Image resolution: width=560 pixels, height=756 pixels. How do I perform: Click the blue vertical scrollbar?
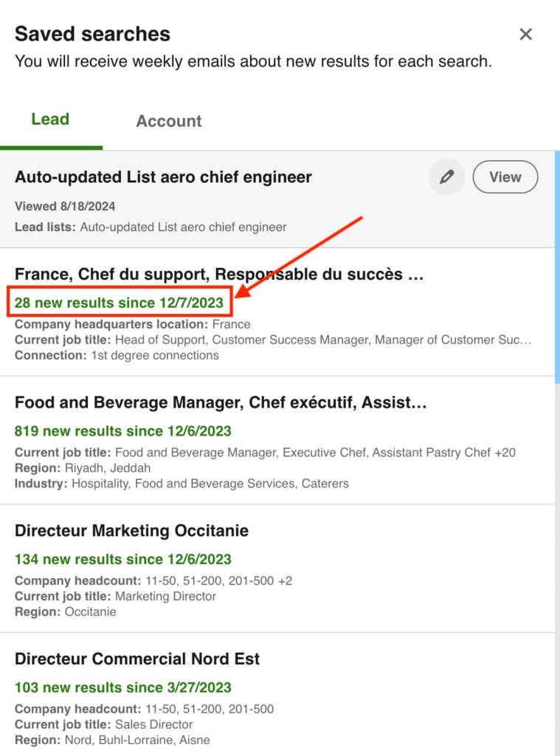[x=557, y=266]
